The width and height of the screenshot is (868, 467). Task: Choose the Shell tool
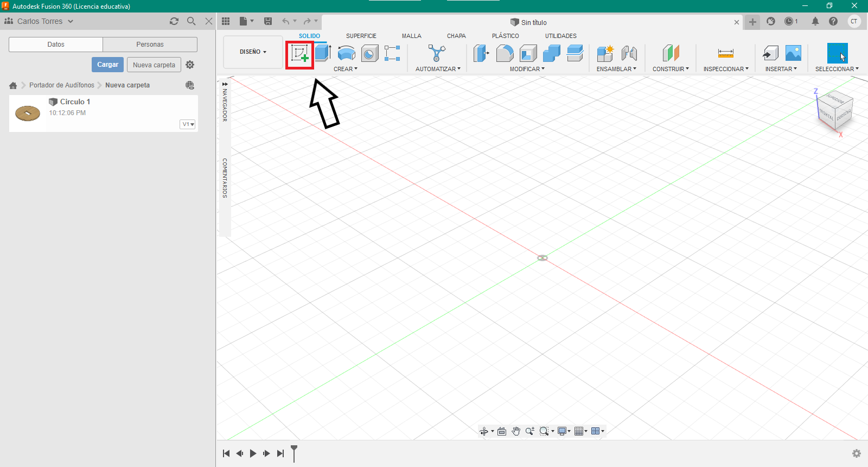528,53
